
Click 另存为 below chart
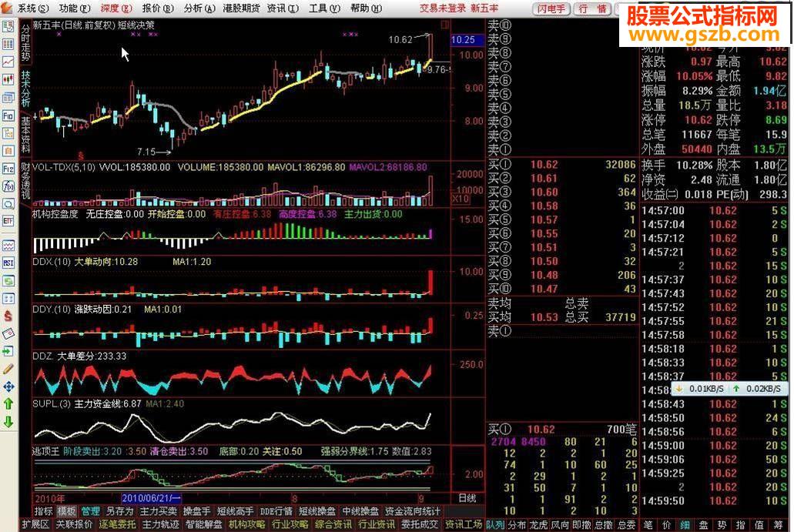[119, 511]
